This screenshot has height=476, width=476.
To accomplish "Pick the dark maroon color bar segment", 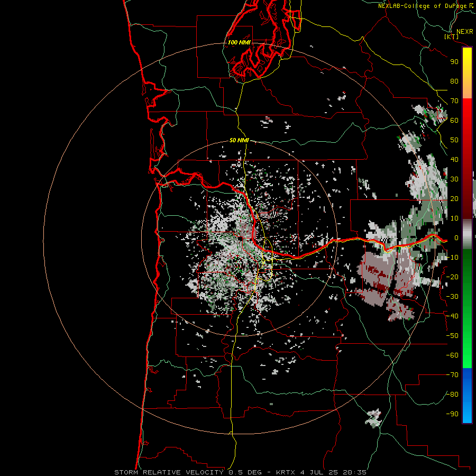I will [467, 197].
